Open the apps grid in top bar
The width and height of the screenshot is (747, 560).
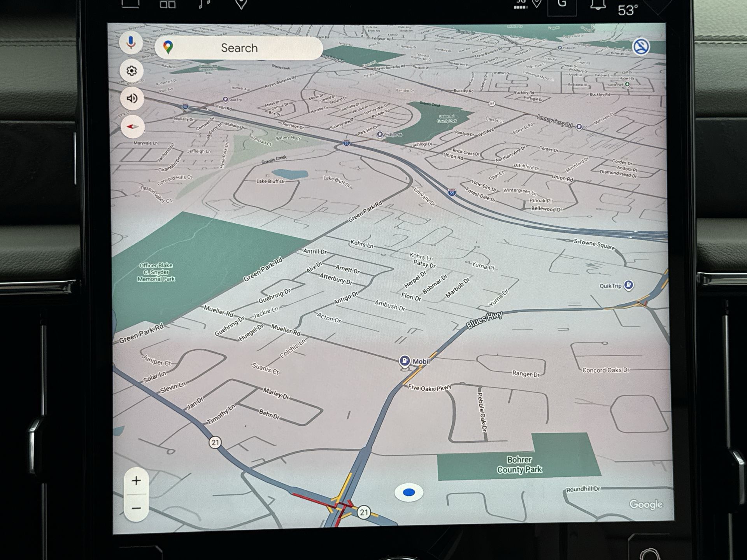point(168,4)
